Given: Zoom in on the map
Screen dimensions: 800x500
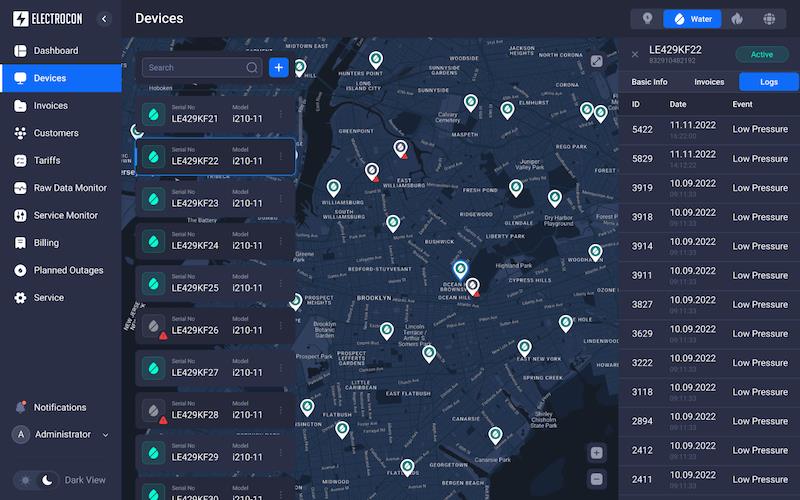Looking at the screenshot, I should point(597,452).
